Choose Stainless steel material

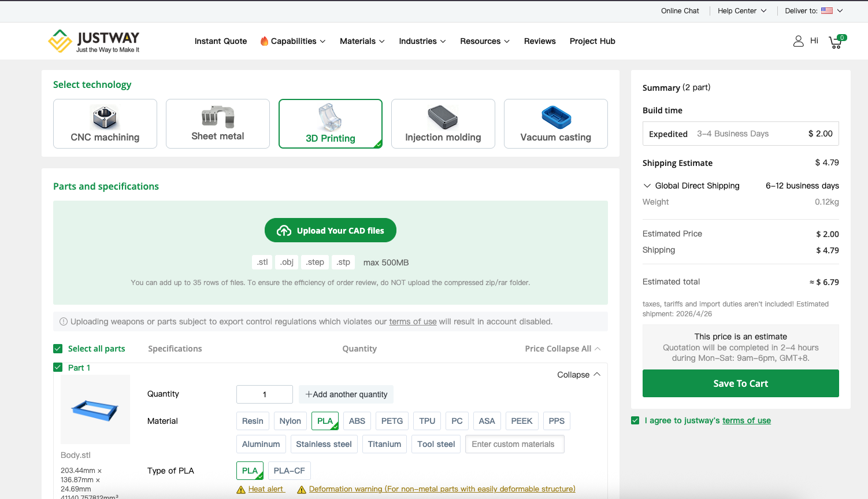[324, 444]
